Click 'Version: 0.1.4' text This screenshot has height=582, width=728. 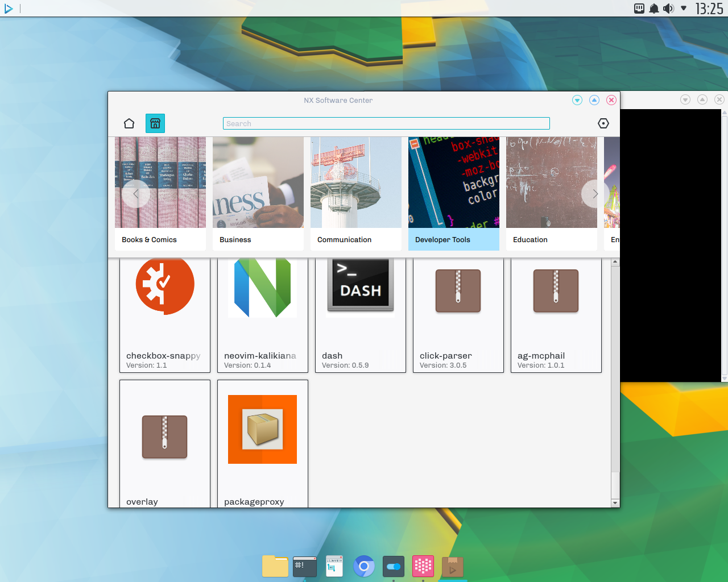(x=247, y=365)
